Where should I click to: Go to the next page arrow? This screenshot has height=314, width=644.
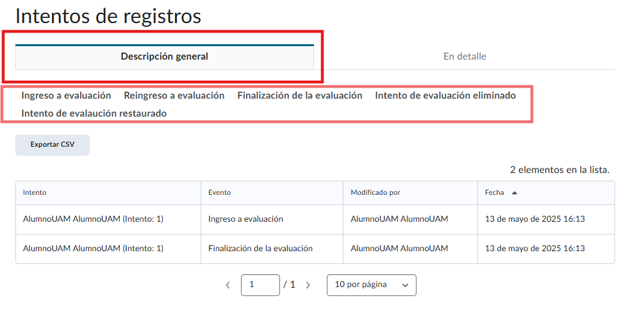tap(308, 285)
